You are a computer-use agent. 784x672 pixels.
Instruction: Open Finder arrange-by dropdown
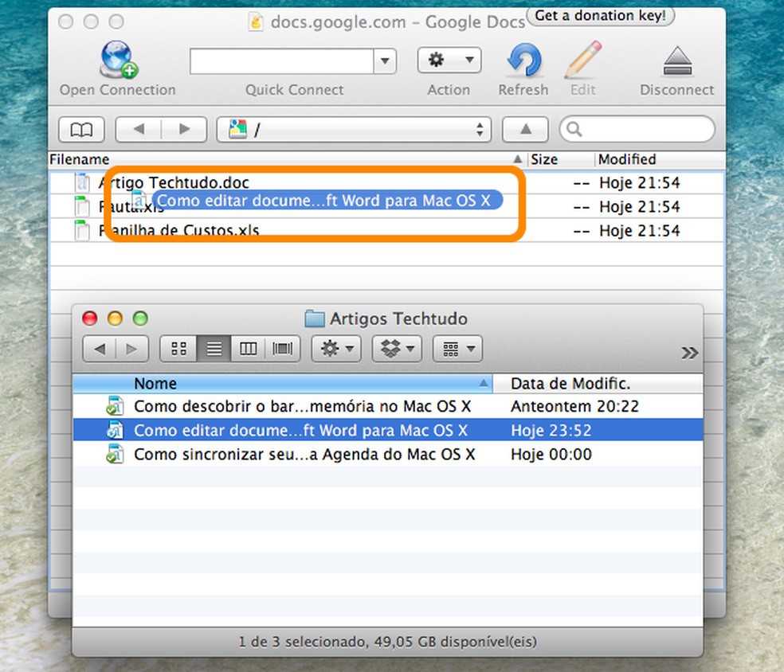[457, 349]
